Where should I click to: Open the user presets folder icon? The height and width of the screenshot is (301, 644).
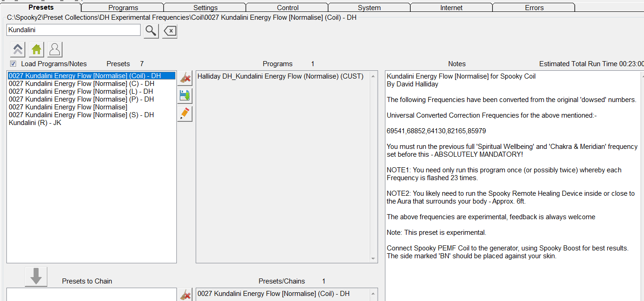coord(55,49)
